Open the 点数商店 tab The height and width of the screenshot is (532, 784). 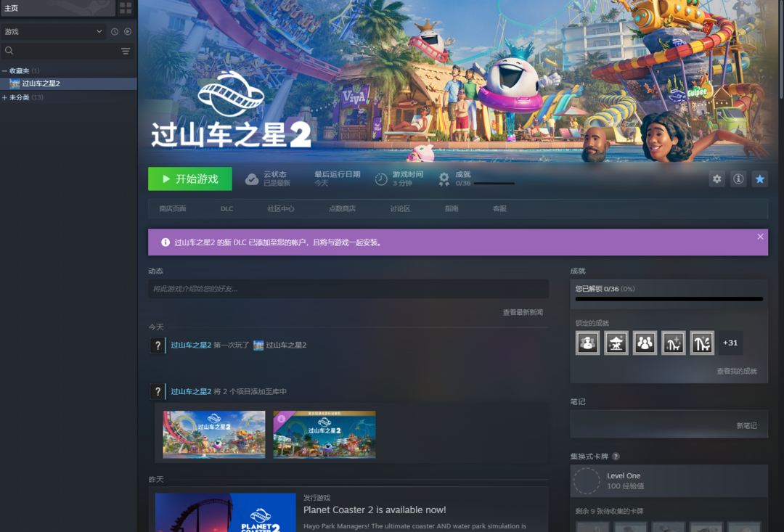tap(342, 209)
